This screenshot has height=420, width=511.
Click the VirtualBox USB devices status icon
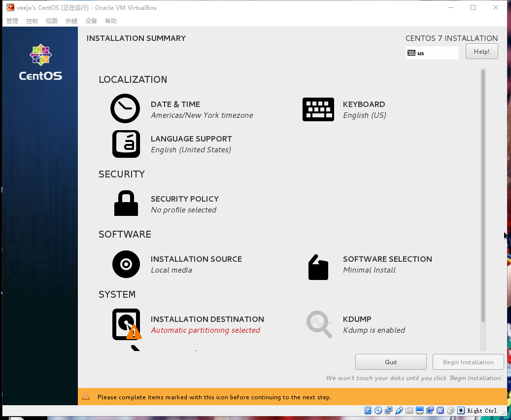pos(399,410)
